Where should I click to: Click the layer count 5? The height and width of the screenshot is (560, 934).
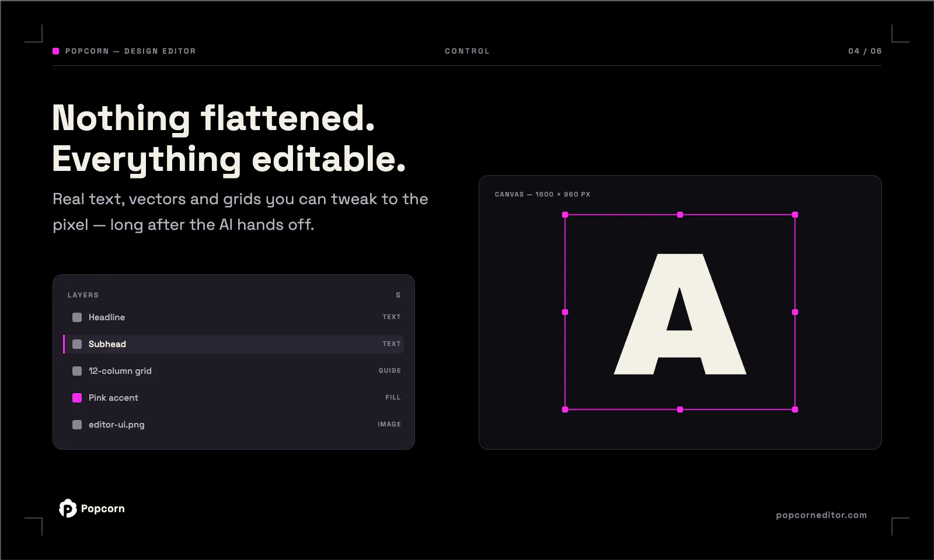coord(398,295)
